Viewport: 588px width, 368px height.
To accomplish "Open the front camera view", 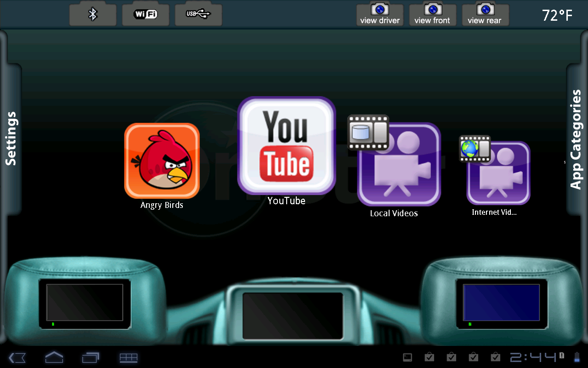I will [x=432, y=14].
